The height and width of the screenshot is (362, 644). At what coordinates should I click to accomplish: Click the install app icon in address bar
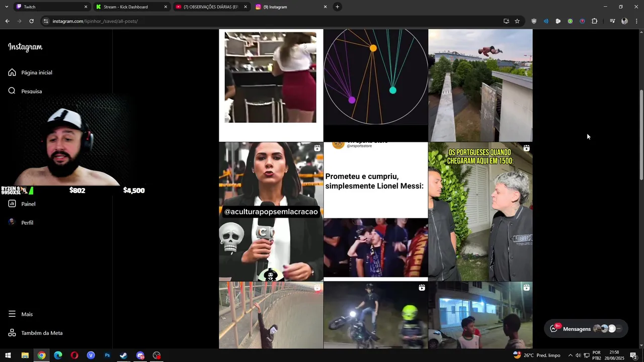pyautogui.click(x=506, y=21)
